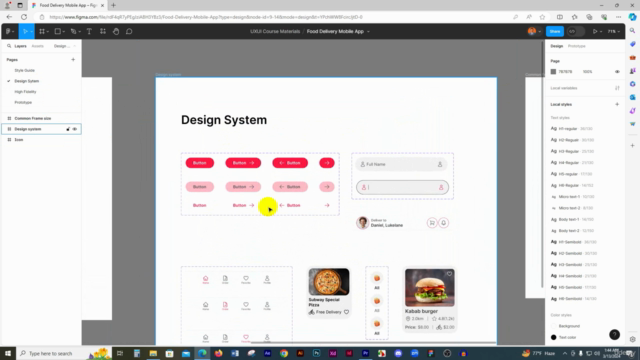Screen dimensions: 640x360
Task: Select the Prototype page in Pages list
Action: pos(23,102)
